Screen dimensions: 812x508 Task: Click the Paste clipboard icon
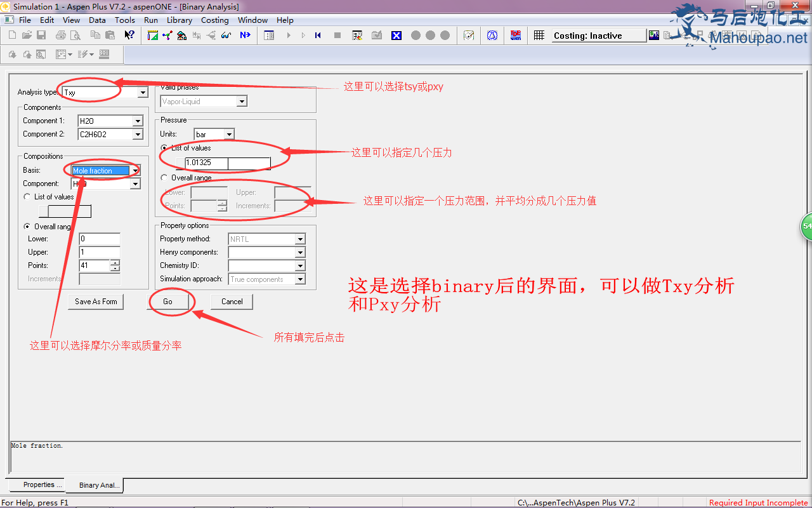click(x=110, y=36)
